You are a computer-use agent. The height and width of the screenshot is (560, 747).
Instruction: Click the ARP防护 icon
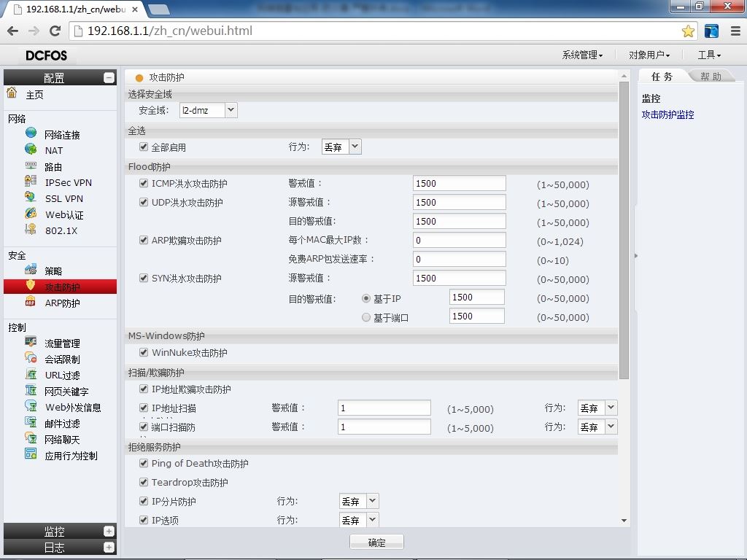click(x=31, y=302)
